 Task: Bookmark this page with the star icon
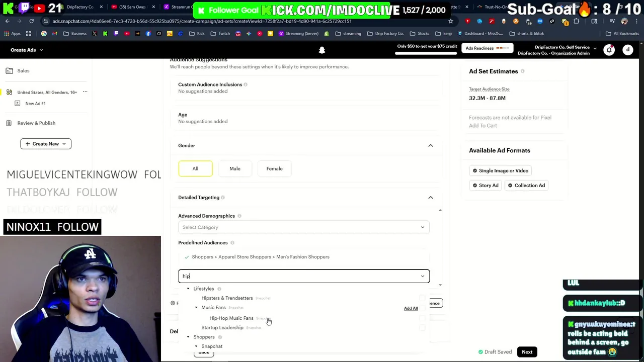451,21
